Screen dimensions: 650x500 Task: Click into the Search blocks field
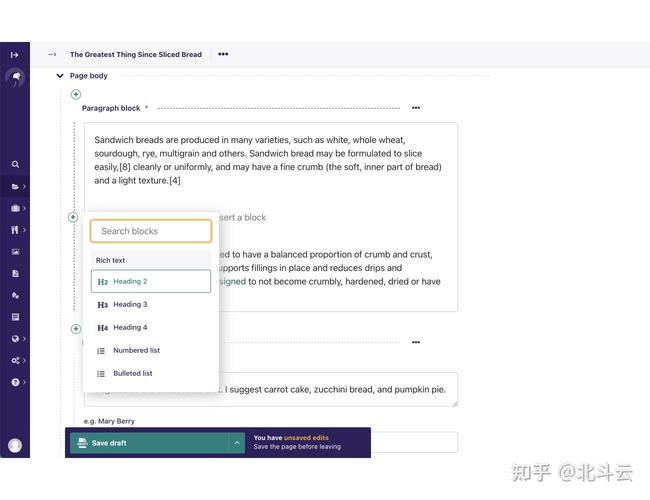click(x=151, y=231)
